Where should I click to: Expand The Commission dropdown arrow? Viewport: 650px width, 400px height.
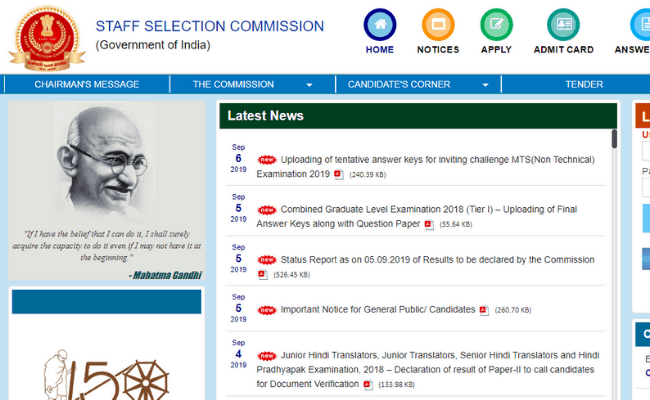[x=309, y=85]
